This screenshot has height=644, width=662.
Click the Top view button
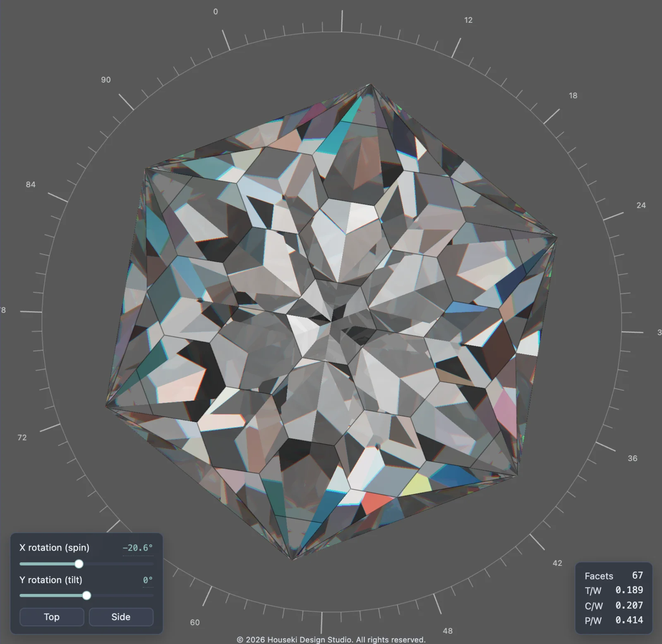[52, 617]
